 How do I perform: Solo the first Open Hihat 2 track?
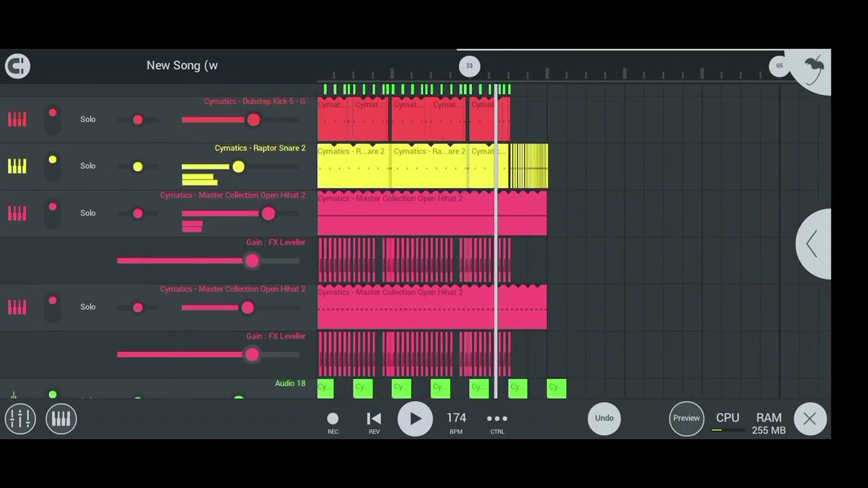tap(88, 213)
